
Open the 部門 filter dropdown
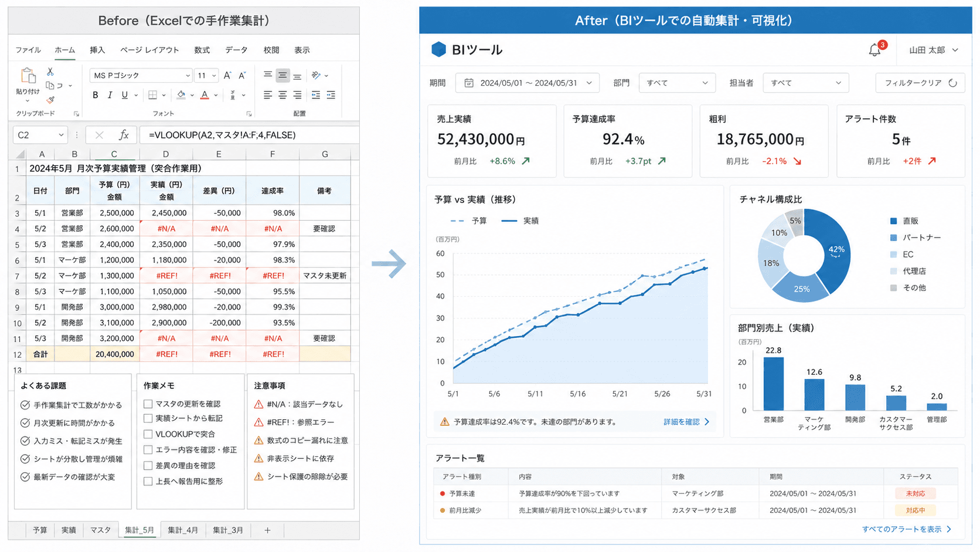677,83
